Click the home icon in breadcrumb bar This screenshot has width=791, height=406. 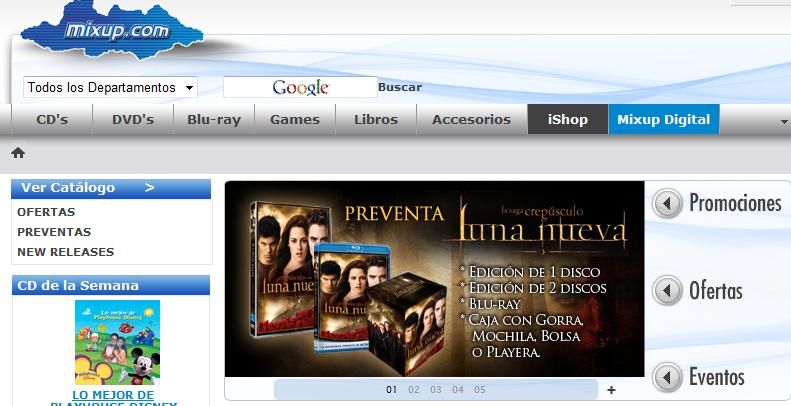18,153
